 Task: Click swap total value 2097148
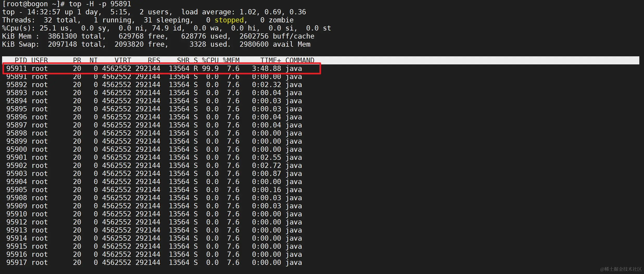point(62,44)
